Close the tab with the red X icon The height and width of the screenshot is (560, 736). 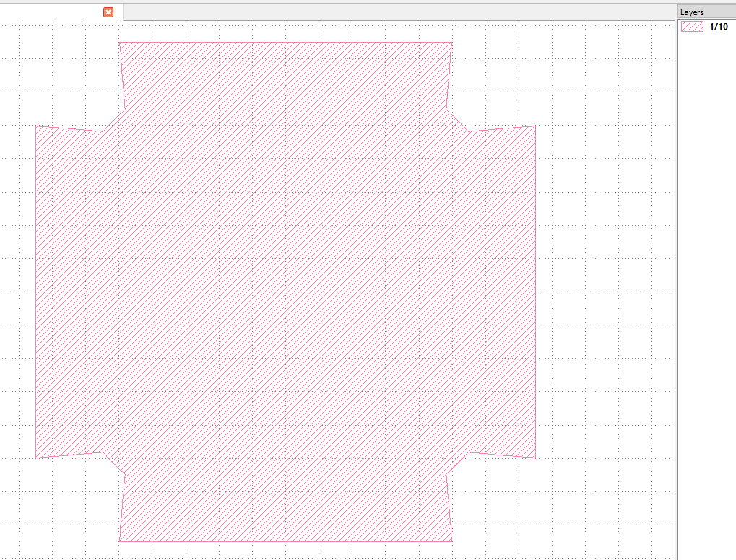click(x=108, y=12)
